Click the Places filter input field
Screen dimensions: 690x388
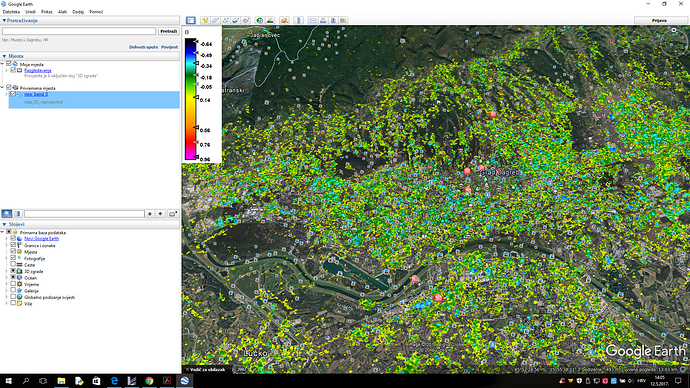84,214
